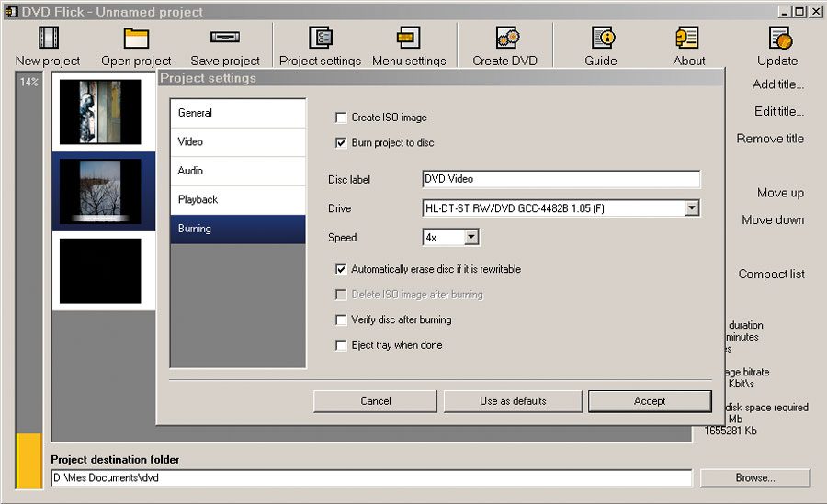Open the Audio settings tab
This screenshot has width=827, height=504.
[x=238, y=171]
